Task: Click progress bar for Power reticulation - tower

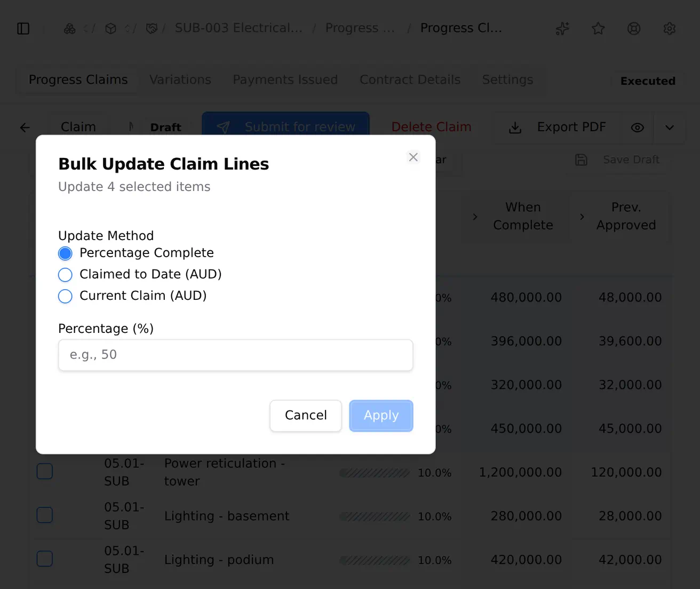Action: [375, 473]
